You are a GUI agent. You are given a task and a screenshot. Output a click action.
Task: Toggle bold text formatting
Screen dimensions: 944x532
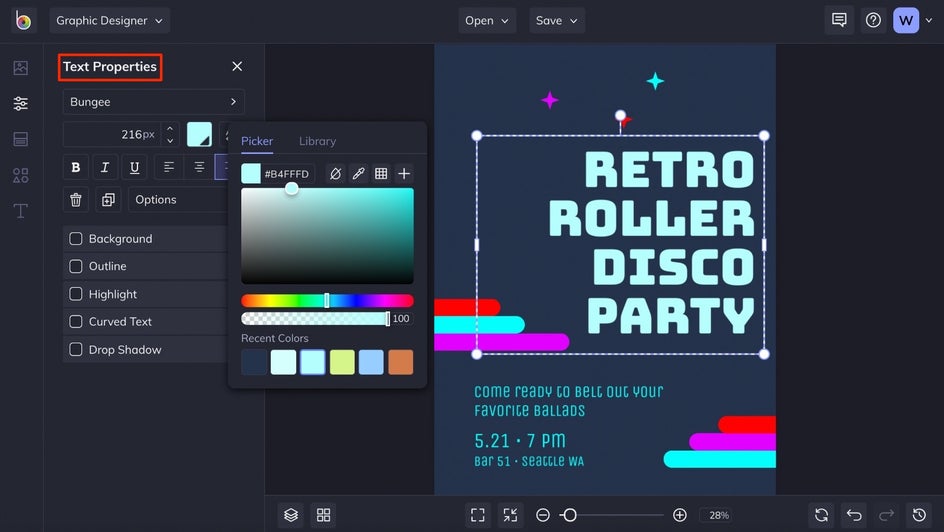click(76, 167)
